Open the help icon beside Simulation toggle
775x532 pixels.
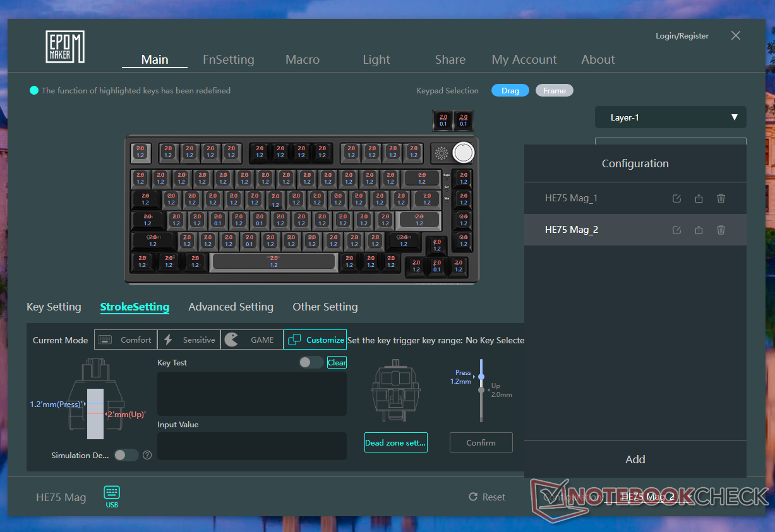[x=147, y=455]
